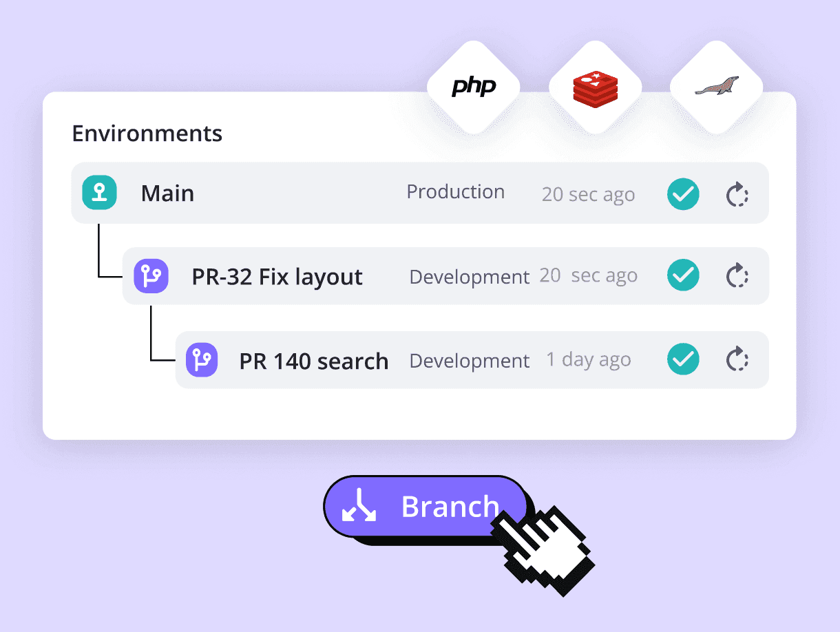Click the Production label on Main

pyautogui.click(x=455, y=192)
